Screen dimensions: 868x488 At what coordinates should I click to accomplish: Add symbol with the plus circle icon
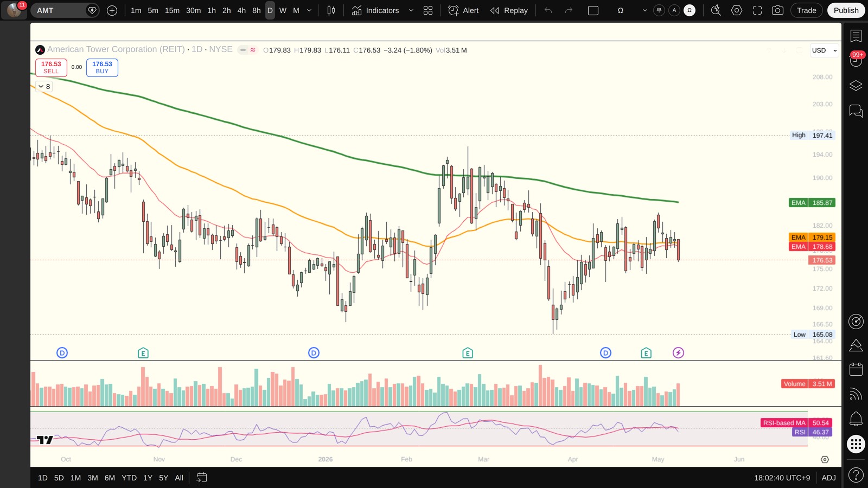tap(112, 10)
